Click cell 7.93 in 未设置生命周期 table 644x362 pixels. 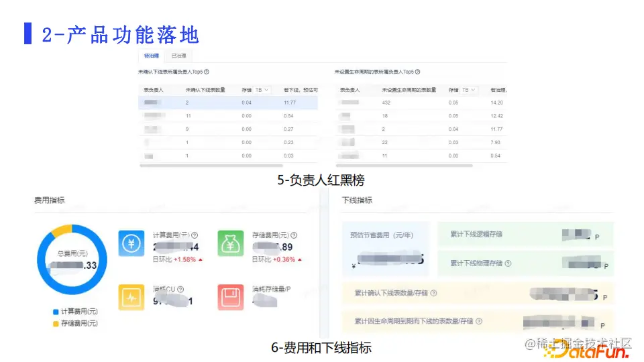[x=495, y=142]
